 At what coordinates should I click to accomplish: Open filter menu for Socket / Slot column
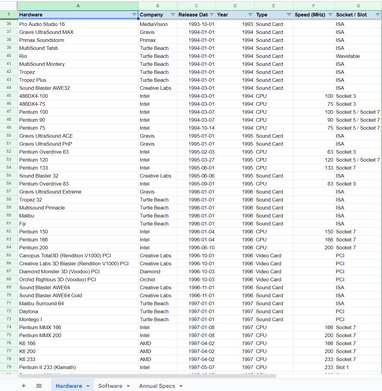point(377,15)
